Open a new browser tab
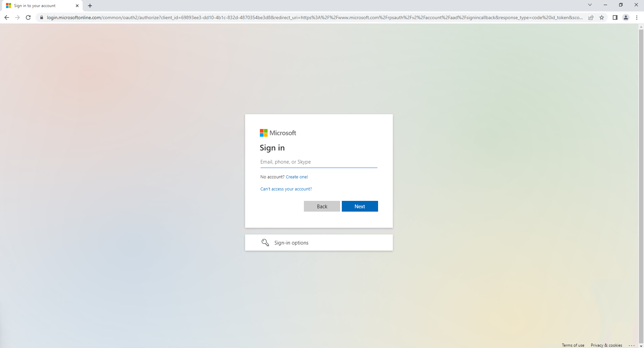The width and height of the screenshot is (644, 348). [90, 6]
